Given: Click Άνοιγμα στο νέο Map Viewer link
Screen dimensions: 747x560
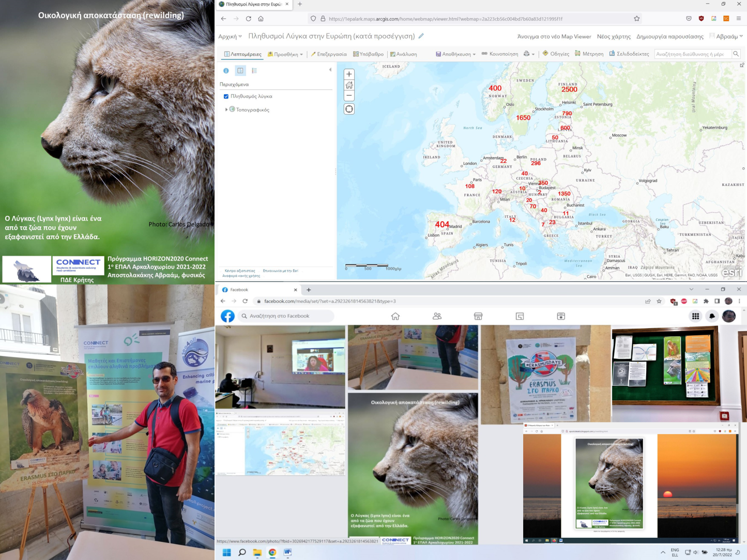Looking at the screenshot, I should pos(554,36).
